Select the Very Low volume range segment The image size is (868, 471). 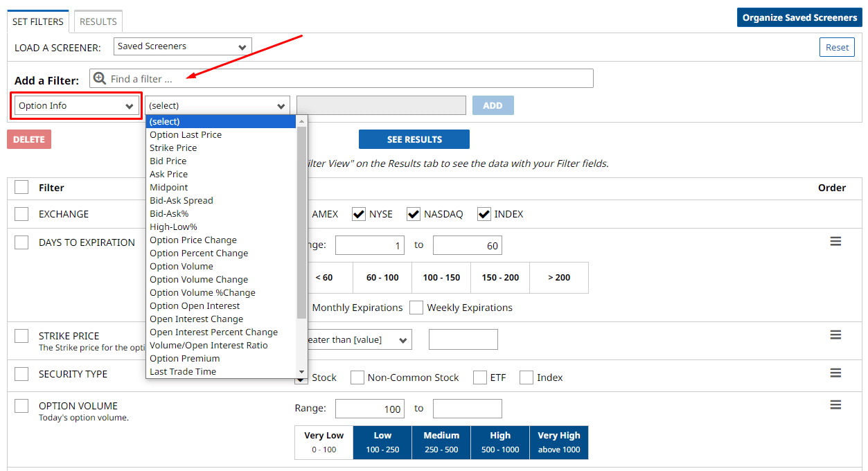click(x=324, y=442)
